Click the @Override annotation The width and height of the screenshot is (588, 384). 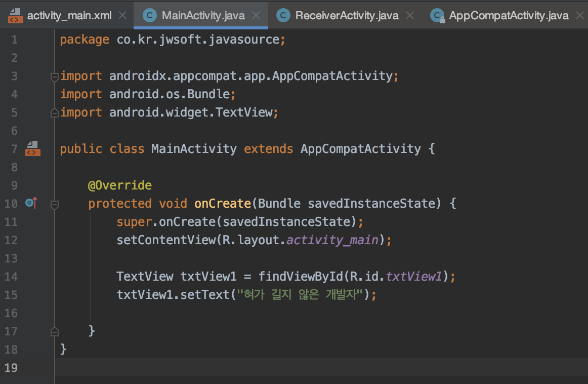coord(120,185)
